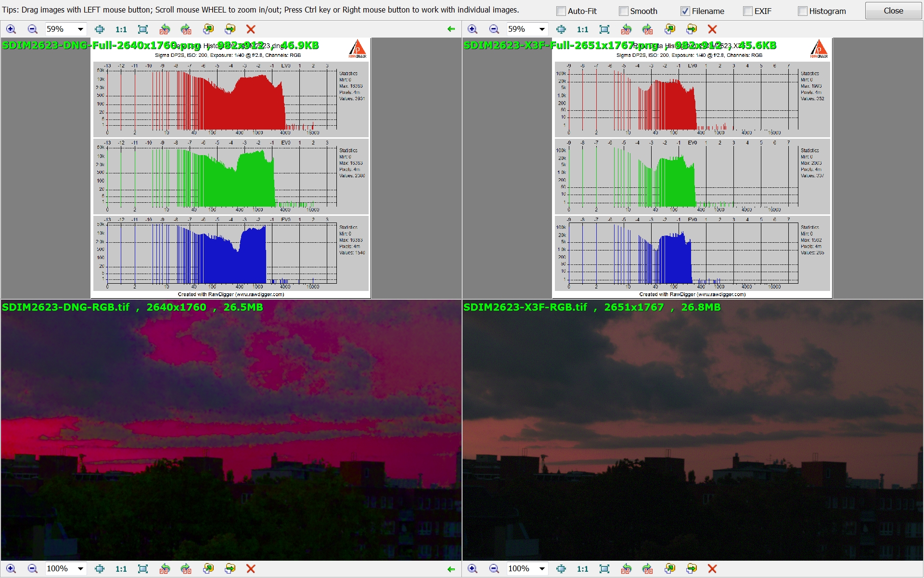Rotate right the top-right histogram image
Screen dimensions: 924x578
648,29
